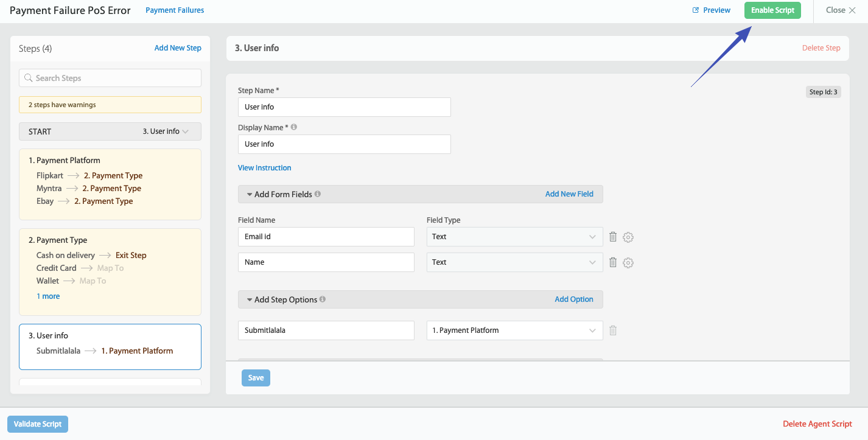
Task: Click info icon next to Display Name
Action: coord(294,128)
